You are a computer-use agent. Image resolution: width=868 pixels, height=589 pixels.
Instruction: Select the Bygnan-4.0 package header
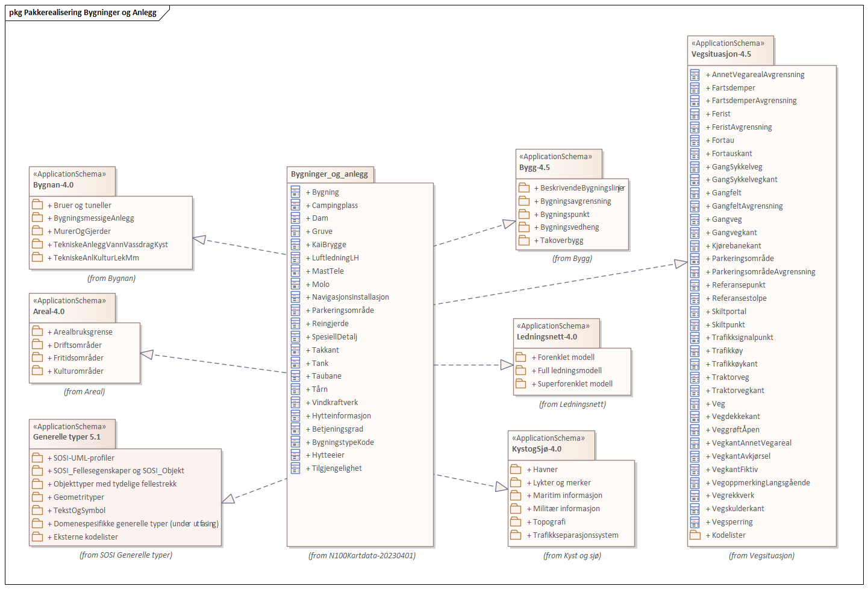pyautogui.click(x=72, y=181)
